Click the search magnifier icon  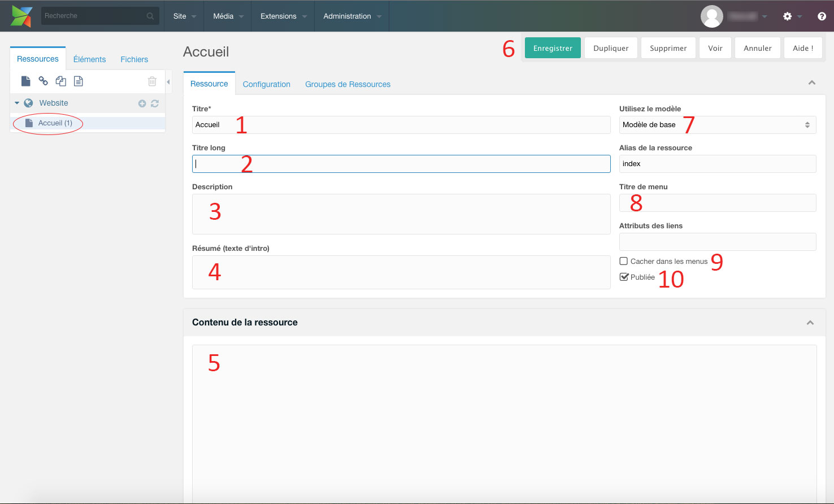click(x=150, y=16)
